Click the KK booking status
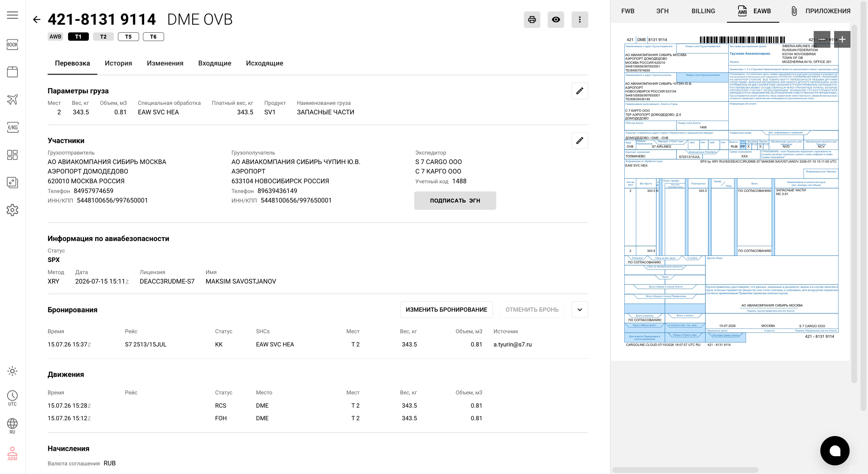The height and width of the screenshot is (474, 868). click(x=219, y=345)
